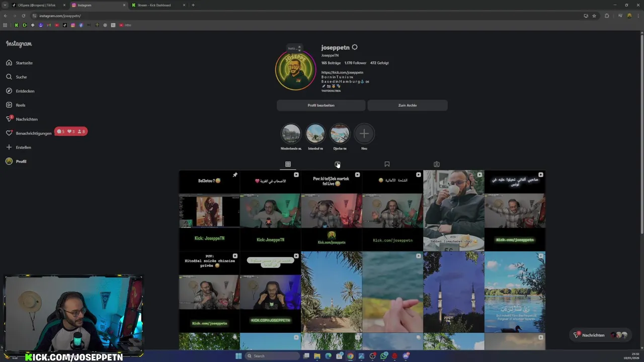Image resolution: width=644 pixels, height=362 pixels.
Task: Open the Facebook bookmark icon
Action: tap(81, 25)
